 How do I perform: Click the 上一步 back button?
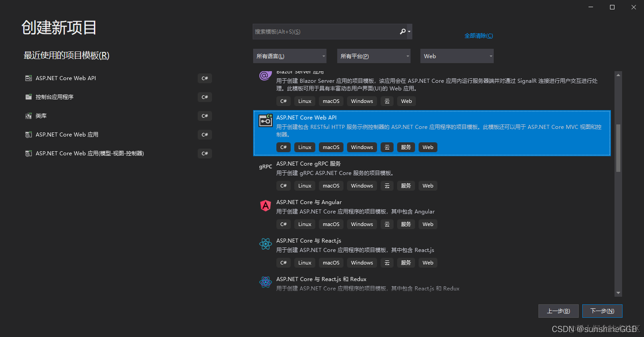[x=559, y=311]
